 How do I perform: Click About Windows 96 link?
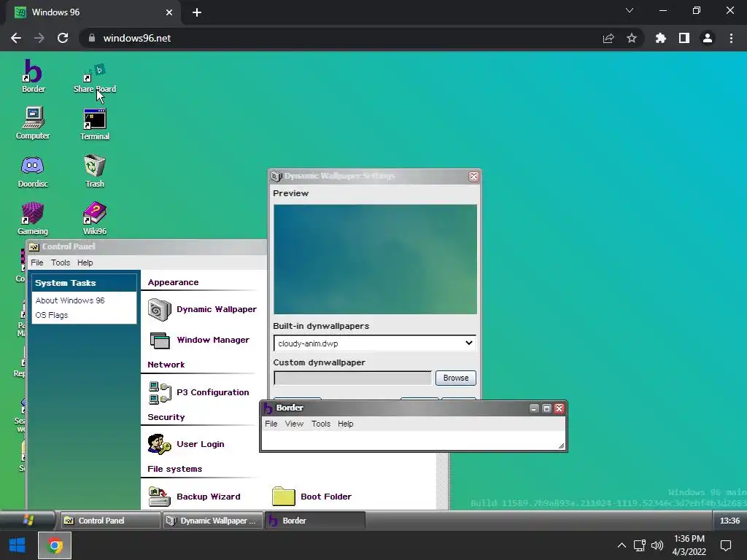[x=70, y=300]
